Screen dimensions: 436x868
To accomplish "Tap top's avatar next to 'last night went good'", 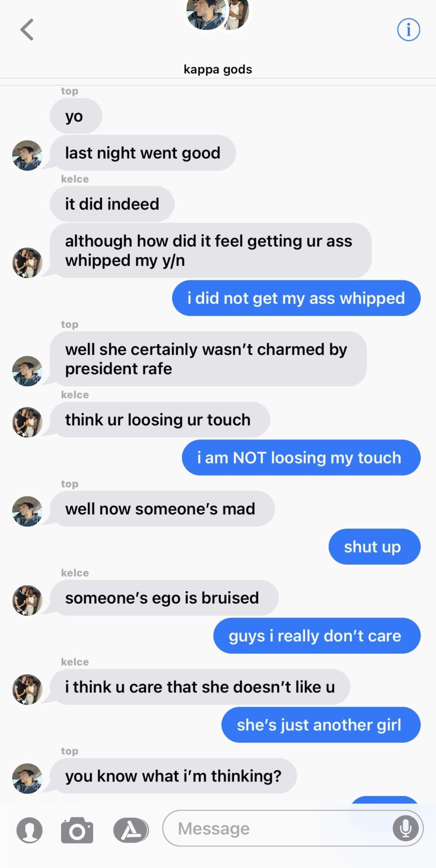I will tap(27, 156).
